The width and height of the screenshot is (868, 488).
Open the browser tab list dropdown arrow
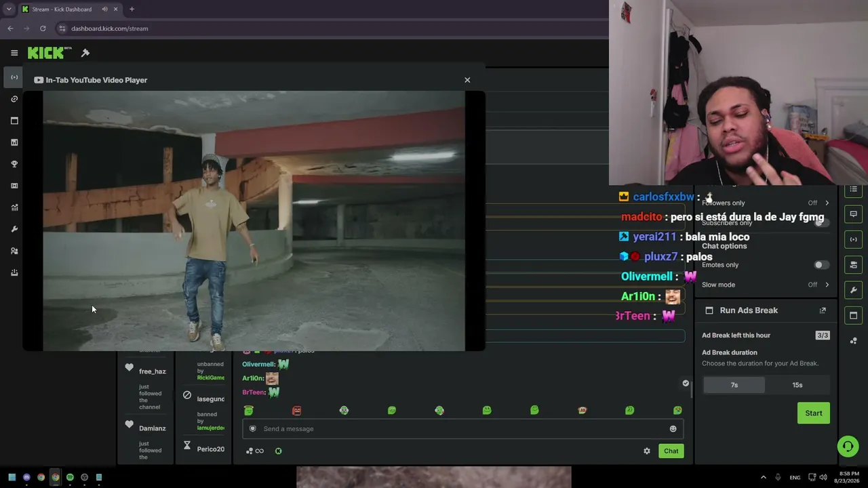click(x=9, y=9)
